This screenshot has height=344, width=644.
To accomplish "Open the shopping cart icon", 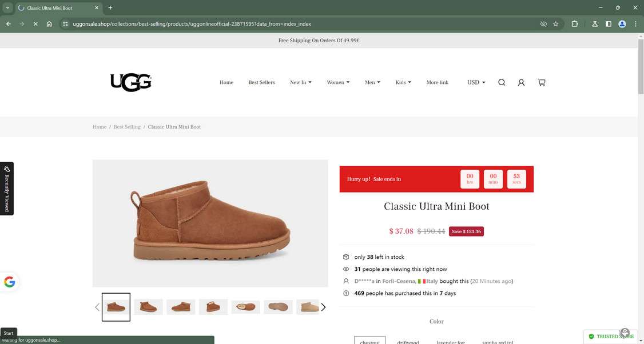I will pos(541,82).
